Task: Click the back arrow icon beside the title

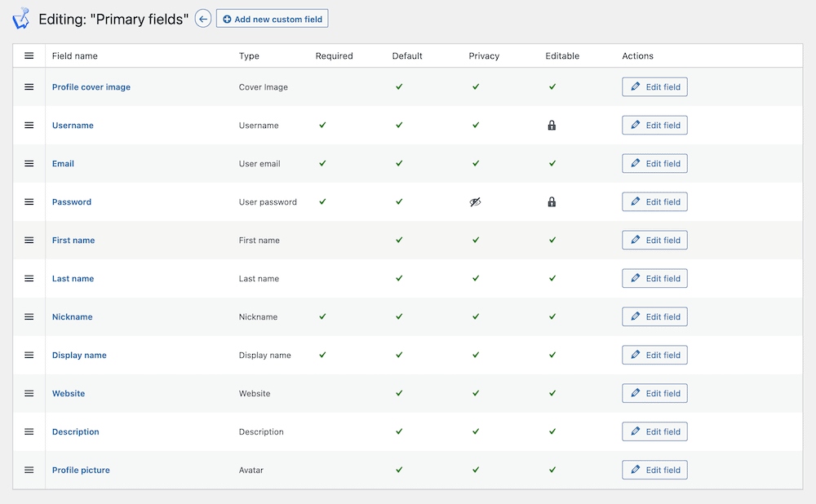Action: click(x=203, y=20)
